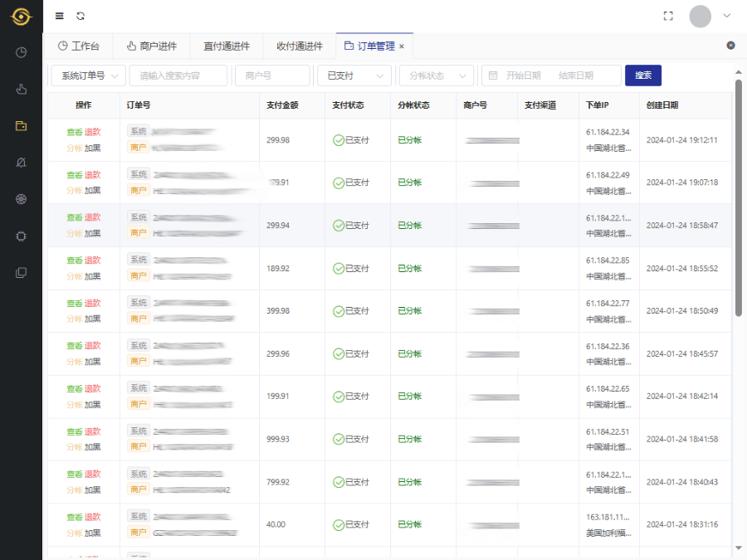Click the 支付渠道 column header
The height and width of the screenshot is (560, 747).
pos(540,105)
